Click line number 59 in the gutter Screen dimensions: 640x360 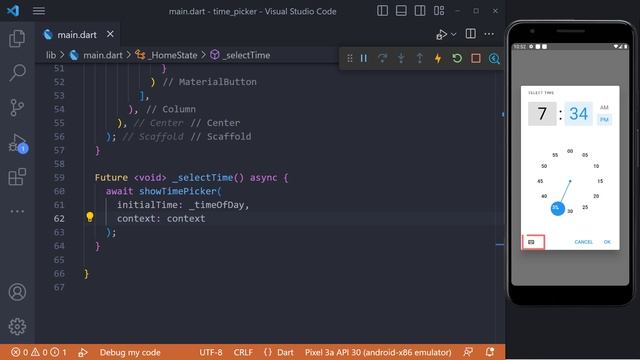(59, 178)
